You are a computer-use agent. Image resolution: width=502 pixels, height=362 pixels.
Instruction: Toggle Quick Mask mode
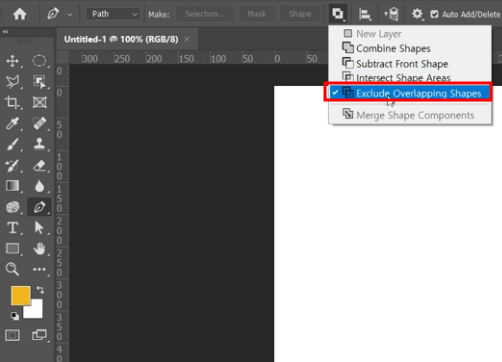[x=13, y=335]
